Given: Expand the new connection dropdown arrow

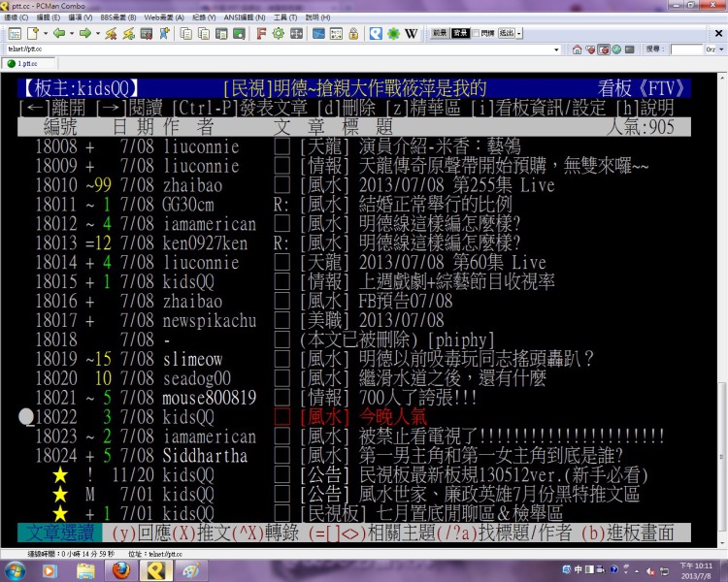Looking at the screenshot, I should pos(46,33).
